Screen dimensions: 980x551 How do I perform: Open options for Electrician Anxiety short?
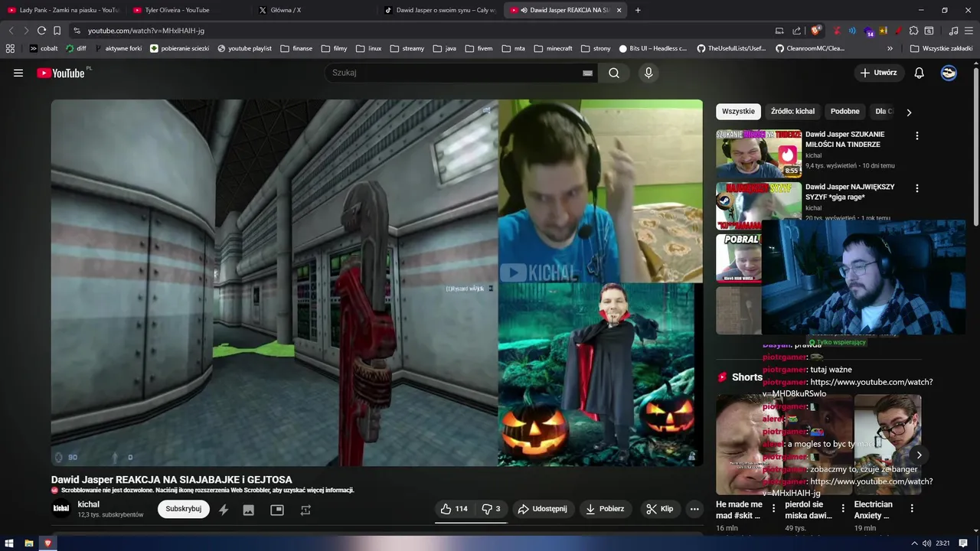coord(912,508)
